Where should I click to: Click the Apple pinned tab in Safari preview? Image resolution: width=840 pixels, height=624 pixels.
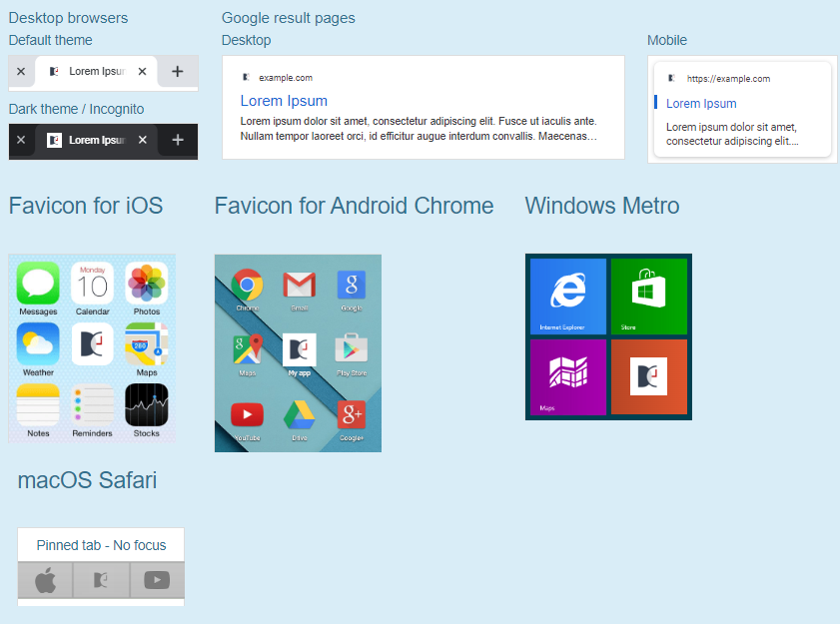[45, 580]
